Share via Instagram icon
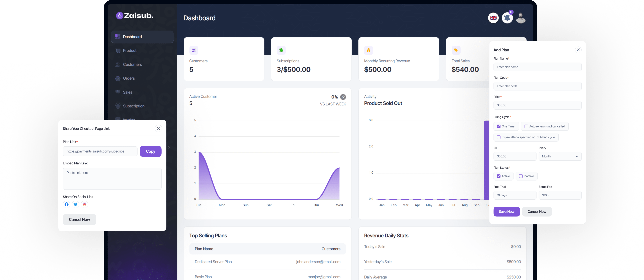The width and height of the screenshot is (644, 280). (84, 204)
